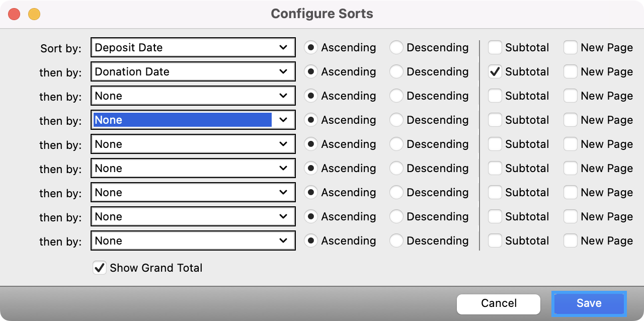Choose Descending in the last sort row
The height and width of the screenshot is (321, 644).
(x=396, y=241)
